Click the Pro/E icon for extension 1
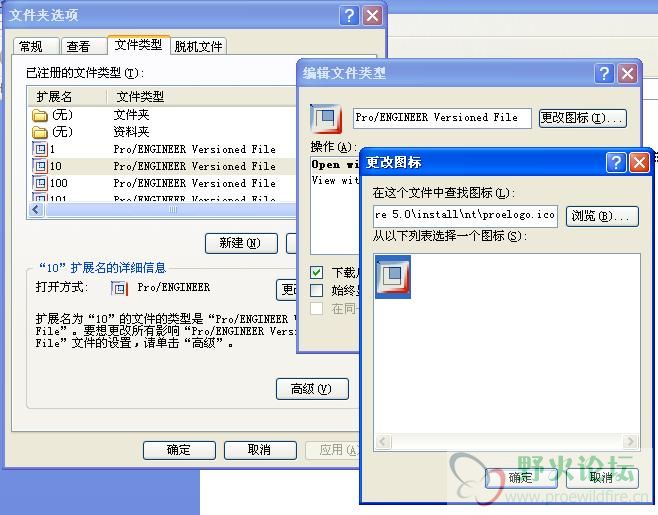The width and height of the screenshot is (658, 515). tap(40, 149)
